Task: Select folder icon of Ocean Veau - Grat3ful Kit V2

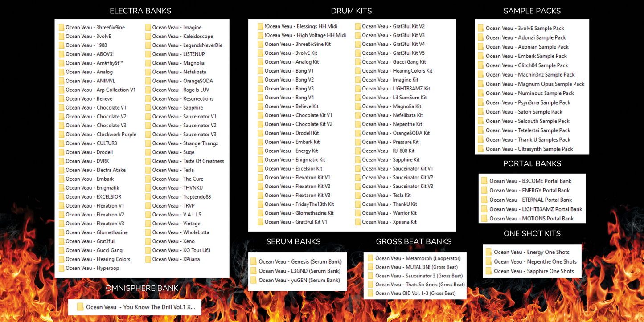Action: point(358,26)
